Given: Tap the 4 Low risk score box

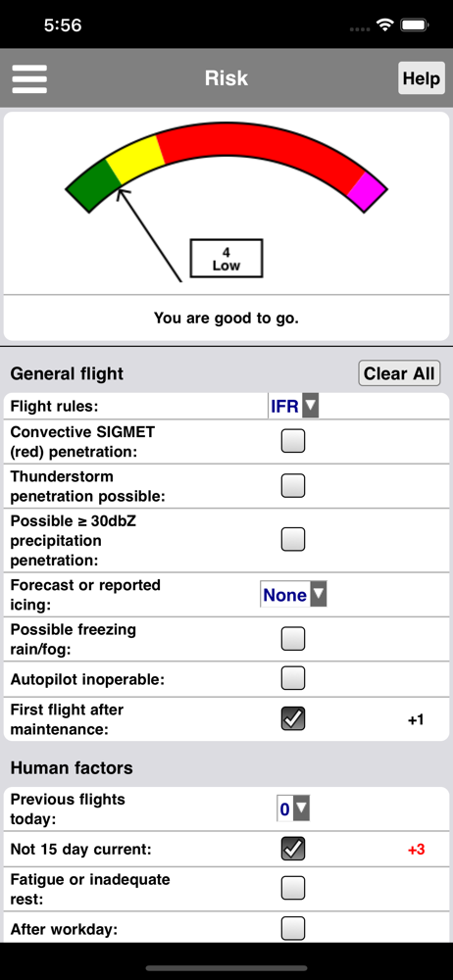Looking at the screenshot, I should coord(226,258).
